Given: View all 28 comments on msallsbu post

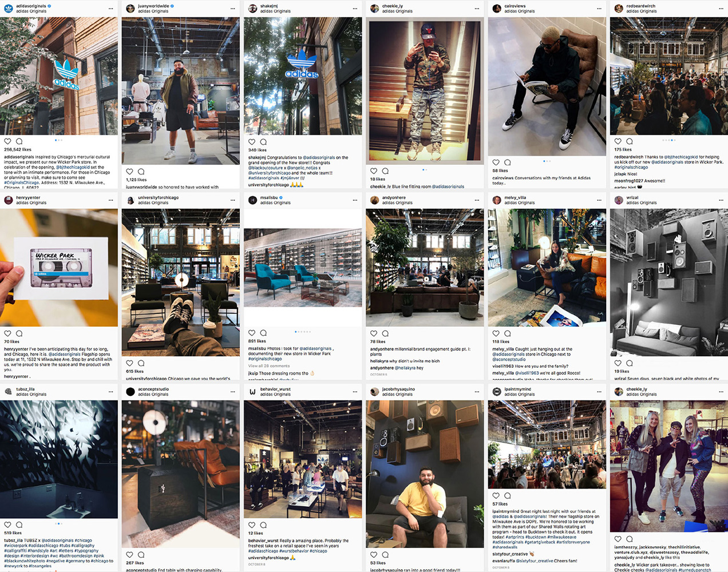Looking at the screenshot, I should 269,366.
